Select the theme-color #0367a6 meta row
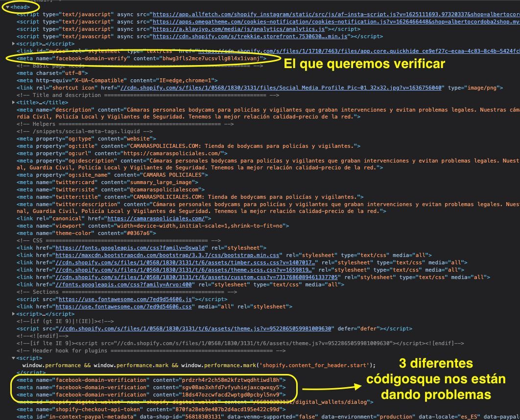 tap(86, 233)
